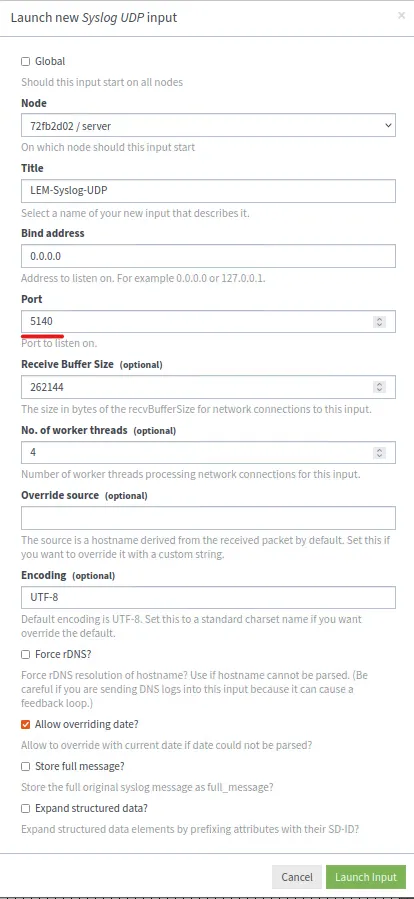
Task: Select the Port input field 5140
Action: pos(208,322)
